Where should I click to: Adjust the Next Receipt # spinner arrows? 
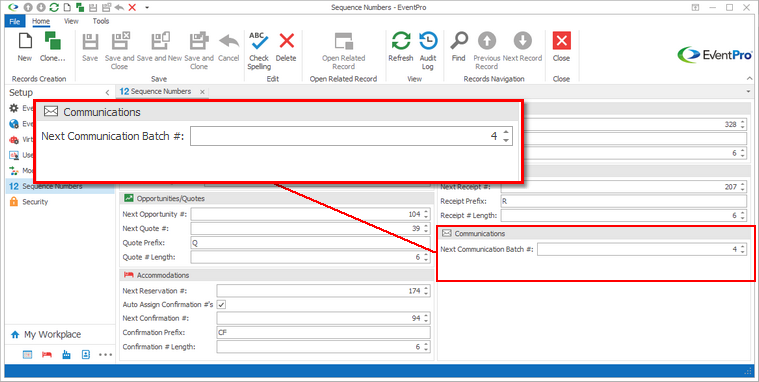(743, 187)
